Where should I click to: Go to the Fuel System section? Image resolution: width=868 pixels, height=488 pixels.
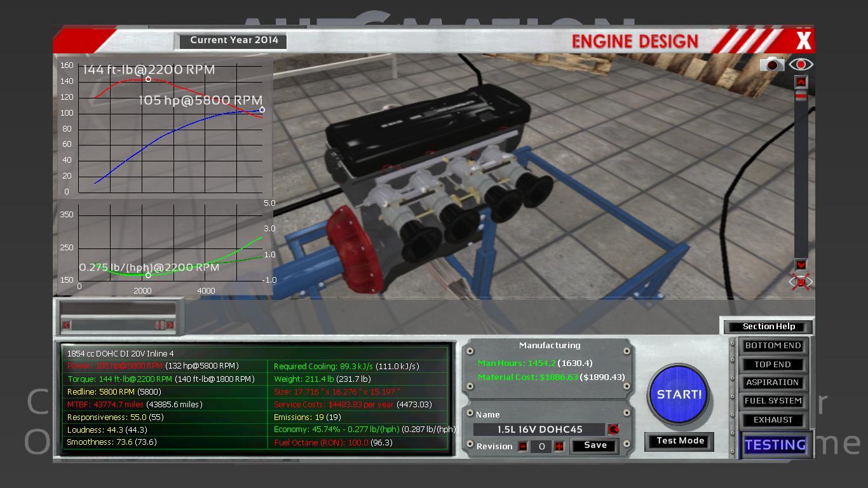coord(773,401)
